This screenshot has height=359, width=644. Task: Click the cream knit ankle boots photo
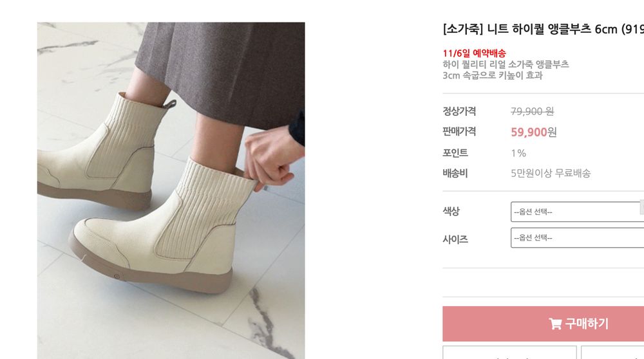pyautogui.click(x=171, y=191)
